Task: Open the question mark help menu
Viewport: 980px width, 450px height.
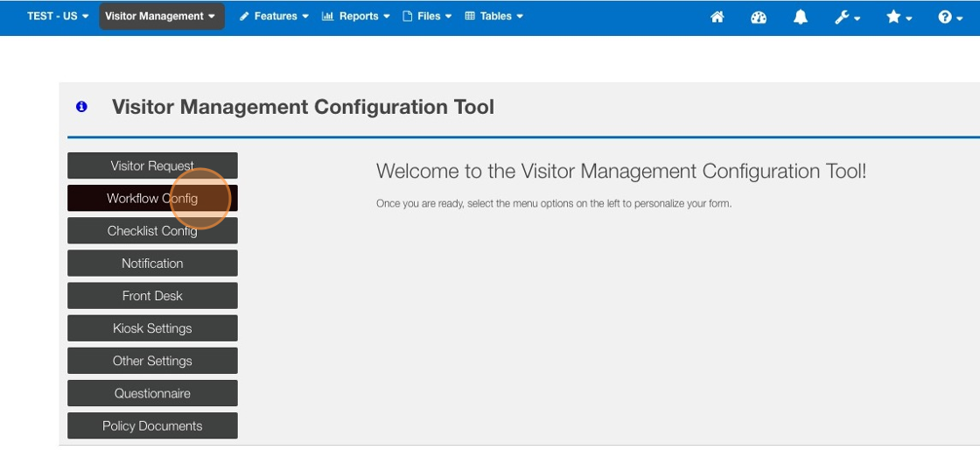Action: click(x=950, y=17)
